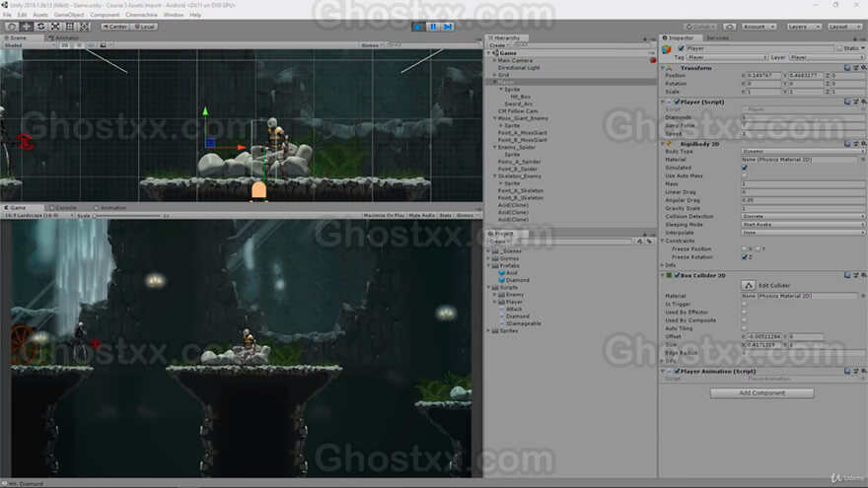Open the Shaded draw mode dropdown
The height and width of the screenshot is (488, 868).
point(29,45)
